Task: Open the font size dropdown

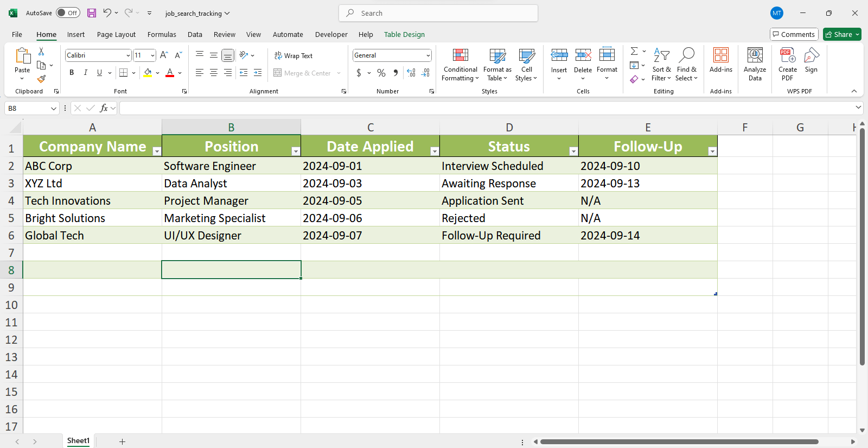Action: (x=152, y=55)
